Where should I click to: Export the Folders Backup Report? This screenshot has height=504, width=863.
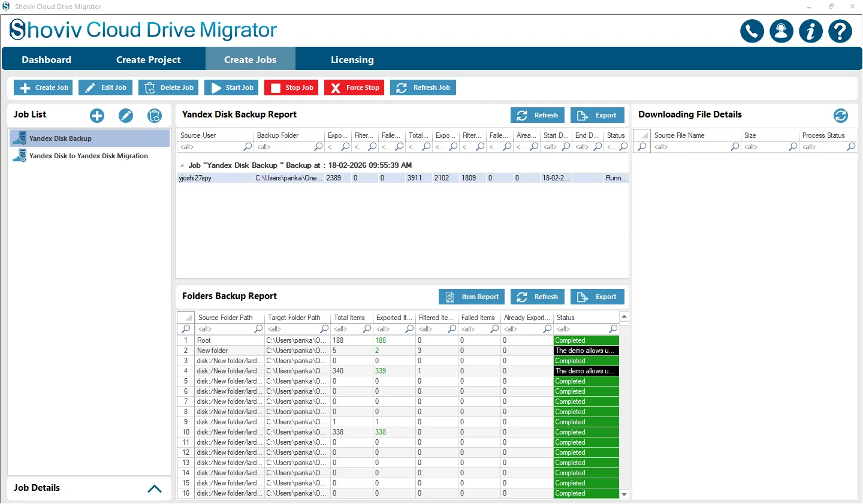click(598, 297)
